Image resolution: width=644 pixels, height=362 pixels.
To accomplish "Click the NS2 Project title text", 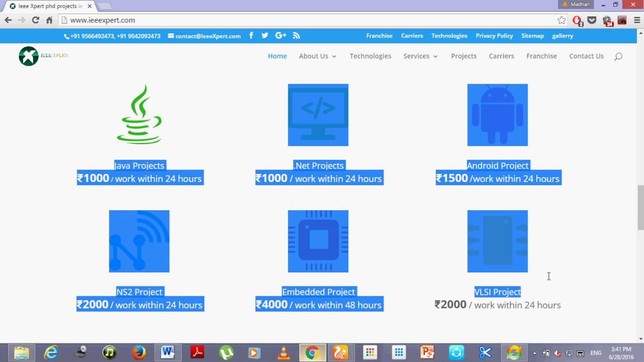I will point(139,292).
